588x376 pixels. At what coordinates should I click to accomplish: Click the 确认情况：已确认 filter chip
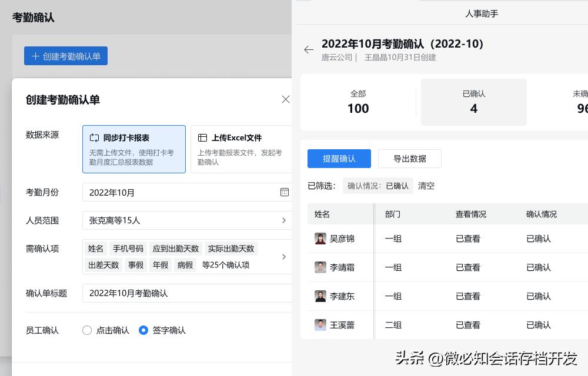click(378, 186)
